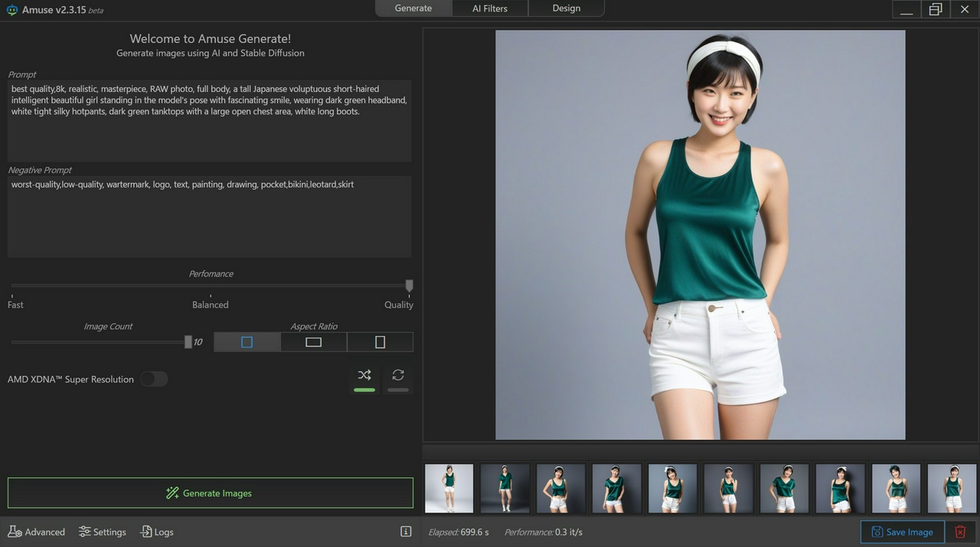Click the info icon in the status bar

point(406,532)
